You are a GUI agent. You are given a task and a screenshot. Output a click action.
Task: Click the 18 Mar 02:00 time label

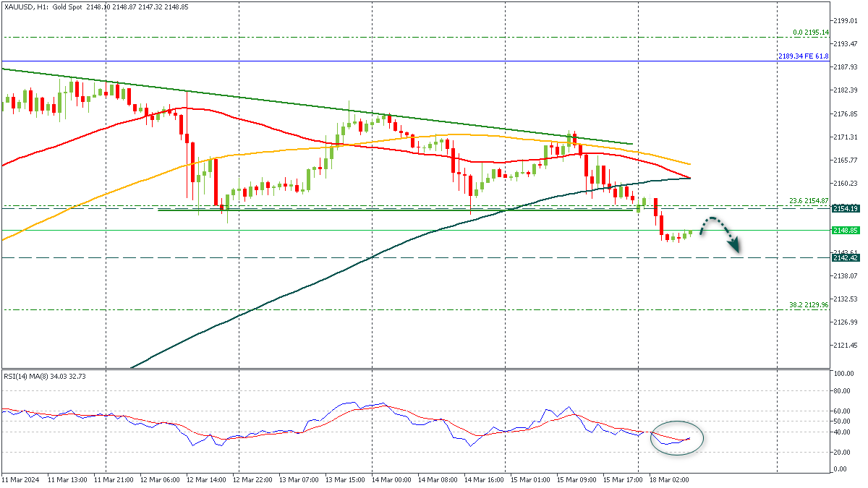[669, 479]
